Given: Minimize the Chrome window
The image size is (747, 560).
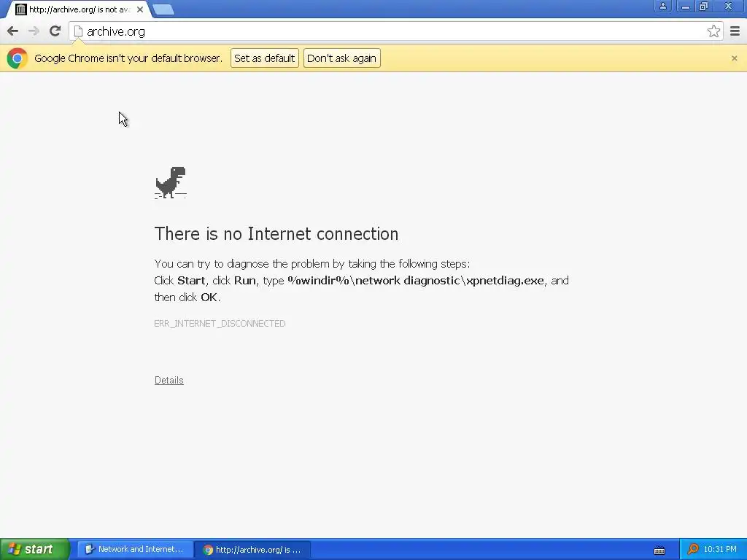Looking at the screenshot, I should [685, 6].
